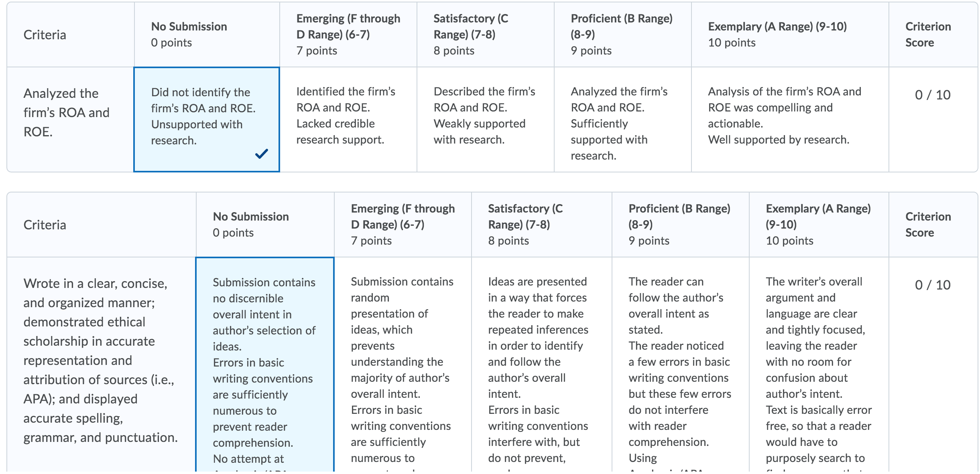The width and height of the screenshot is (980, 474).
Task: Click the 'Submission contains no discernible' highlighted cell
Action: coord(265,365)
